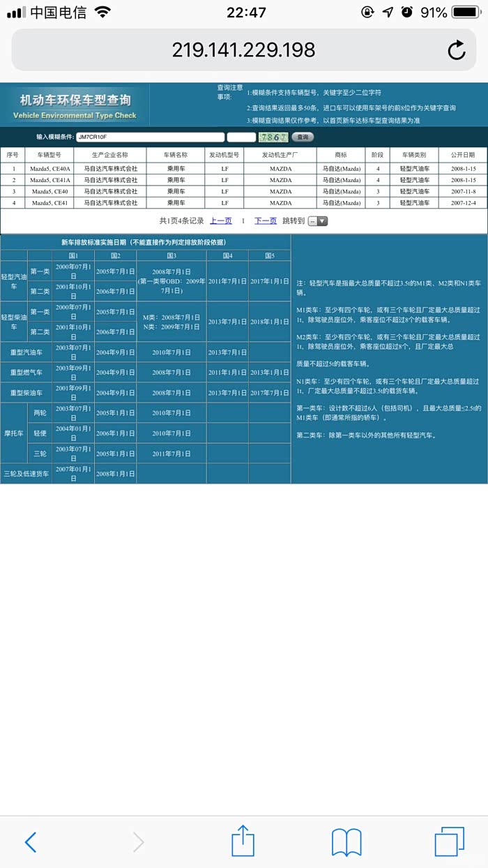
Task: Click the 下一页 next page link
Action: (265, 220)
